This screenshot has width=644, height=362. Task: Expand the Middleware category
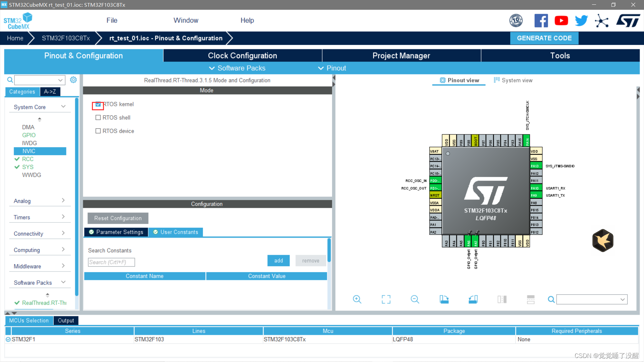pos(63,266)
